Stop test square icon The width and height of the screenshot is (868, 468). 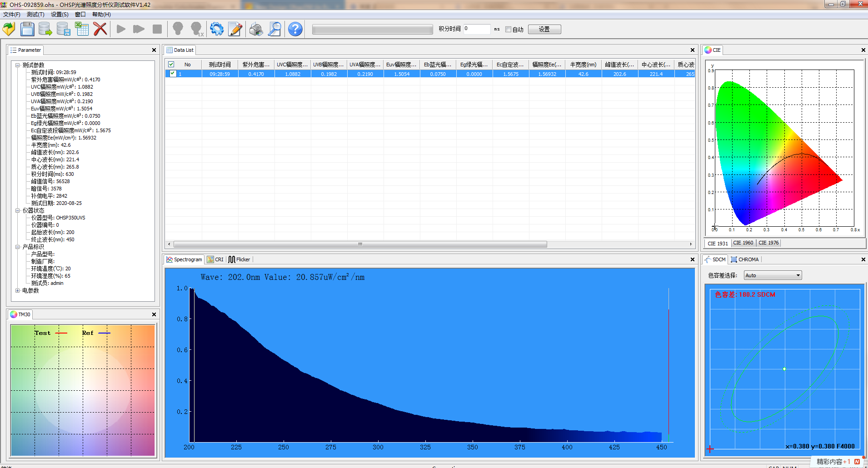point(157,29)
